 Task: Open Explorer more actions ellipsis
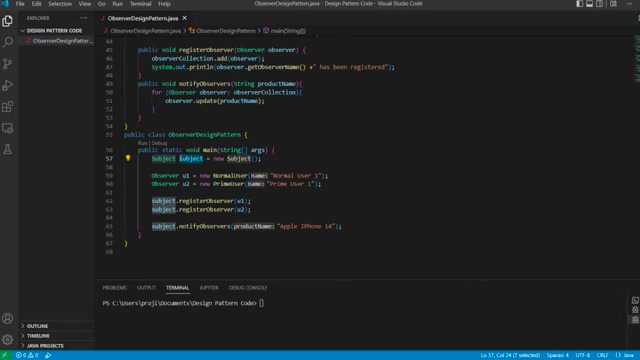point(84,18)
